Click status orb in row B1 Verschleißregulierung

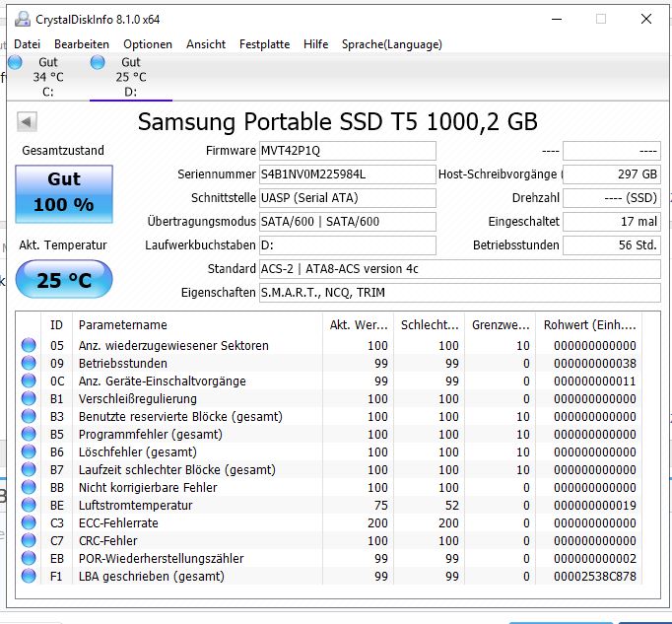(29, 399)
